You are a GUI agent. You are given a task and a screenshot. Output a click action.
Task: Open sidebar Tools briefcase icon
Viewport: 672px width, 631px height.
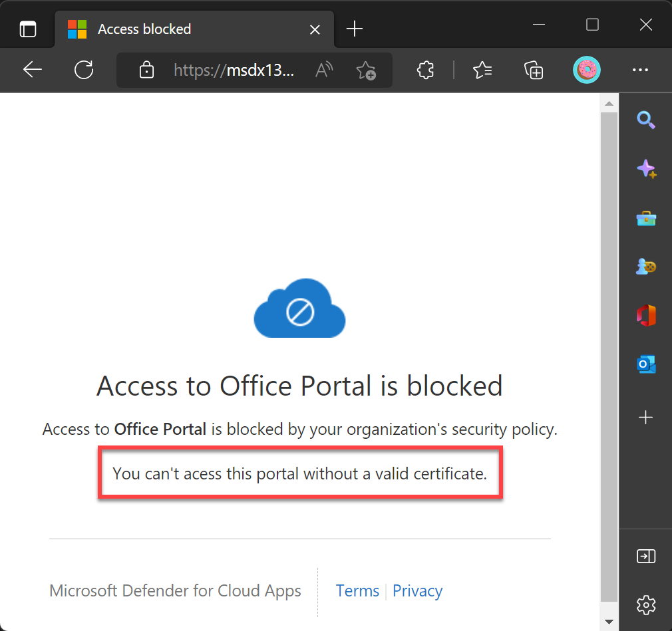646,219
